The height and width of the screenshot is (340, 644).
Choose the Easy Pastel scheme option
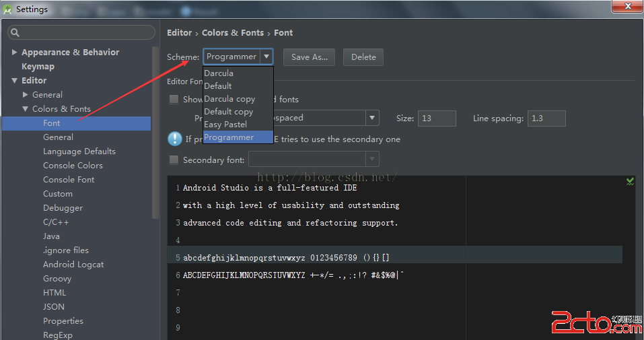point(225,125)
